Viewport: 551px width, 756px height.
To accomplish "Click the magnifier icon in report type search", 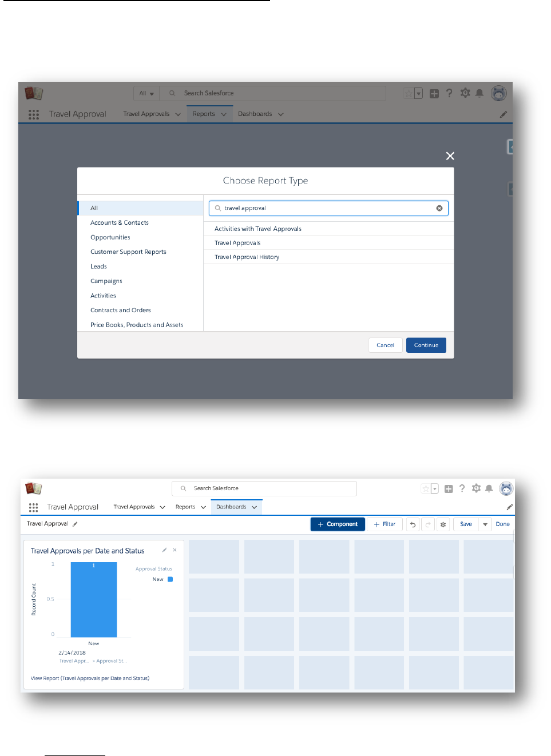I will pyautogui.click(x=218, y=208).
